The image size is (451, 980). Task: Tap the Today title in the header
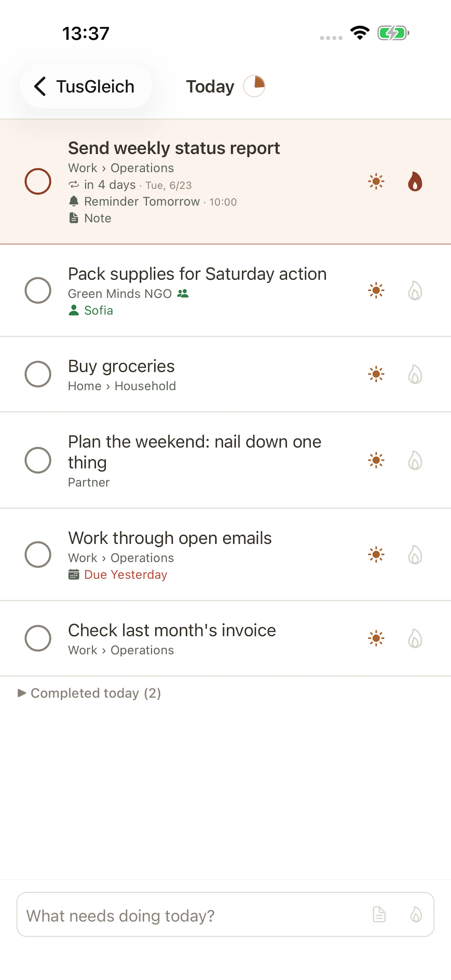pyautogui.click(x=210, y=87)
